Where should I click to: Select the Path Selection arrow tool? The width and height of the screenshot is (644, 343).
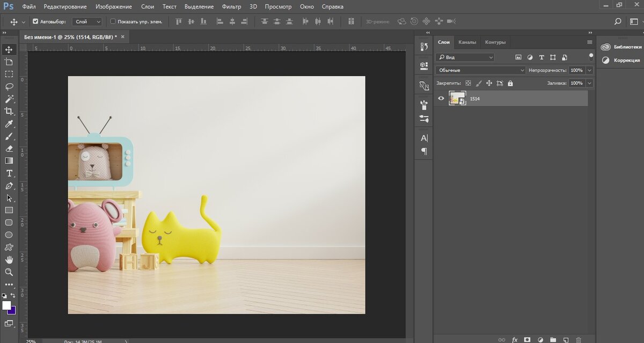[x=9, y=198]
